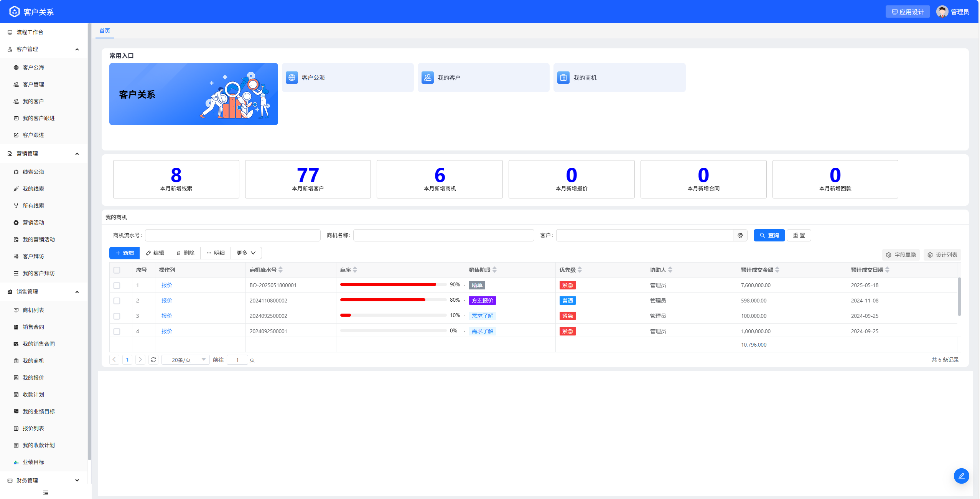Collapse sidebar using bottom menu icon
Screen dimensions: 980x499
pos(46,492)
